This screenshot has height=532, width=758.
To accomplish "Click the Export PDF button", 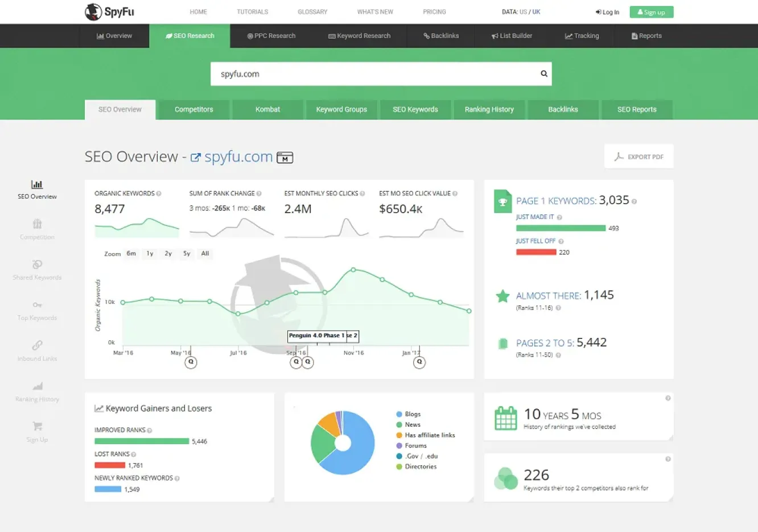I will [x=638, y=156].
